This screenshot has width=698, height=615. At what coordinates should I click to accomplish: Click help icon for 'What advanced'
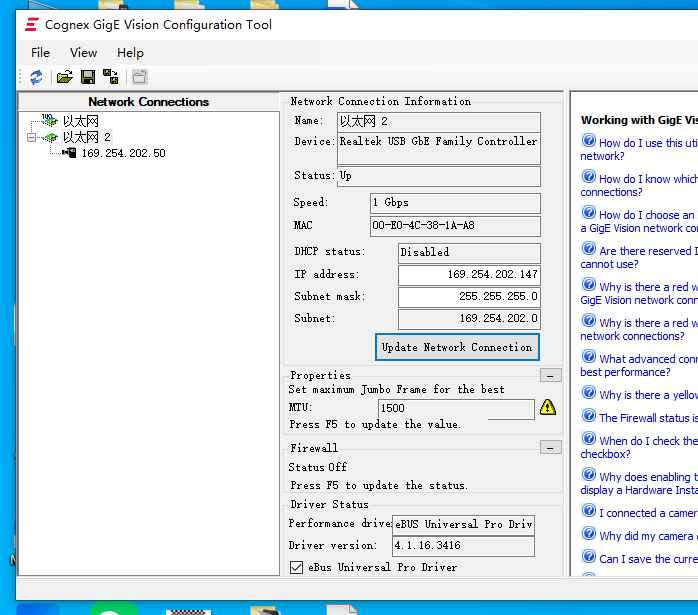[588, 356]
